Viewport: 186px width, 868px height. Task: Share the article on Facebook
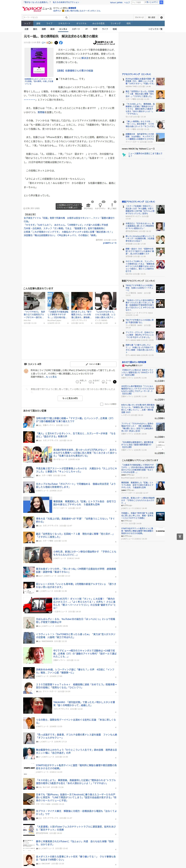point(61,43)
